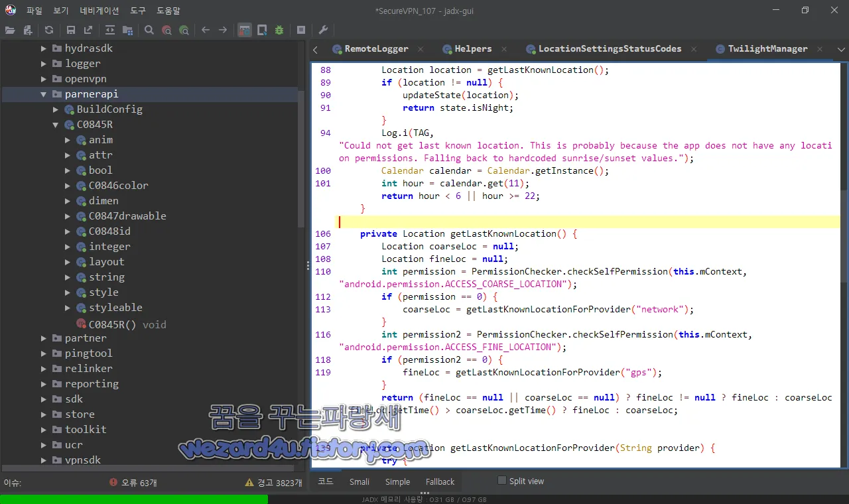The height and width of the screenshot is (504, 849).
Task: Open the tab list dropdown arrow
Action: tap(841, 49)
